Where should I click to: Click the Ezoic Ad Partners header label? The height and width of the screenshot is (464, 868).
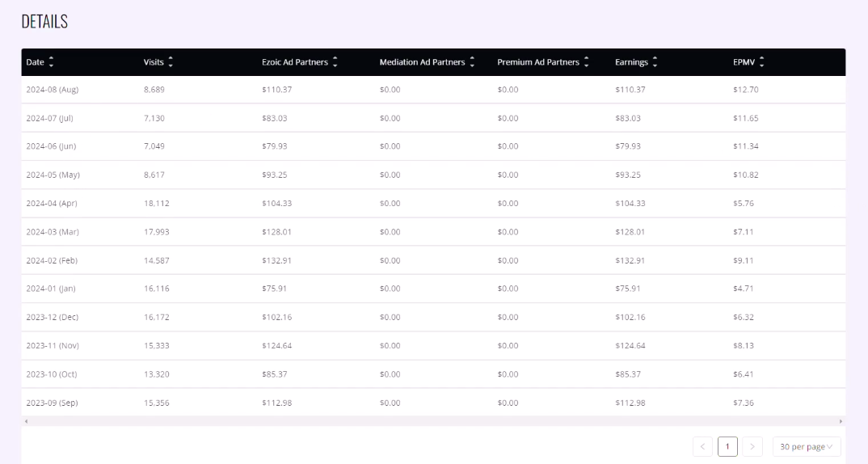[x=295, y=62]
